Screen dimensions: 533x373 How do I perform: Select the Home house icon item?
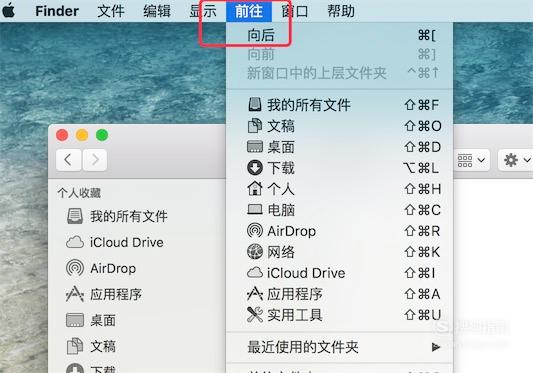click(x=255, y=189)
